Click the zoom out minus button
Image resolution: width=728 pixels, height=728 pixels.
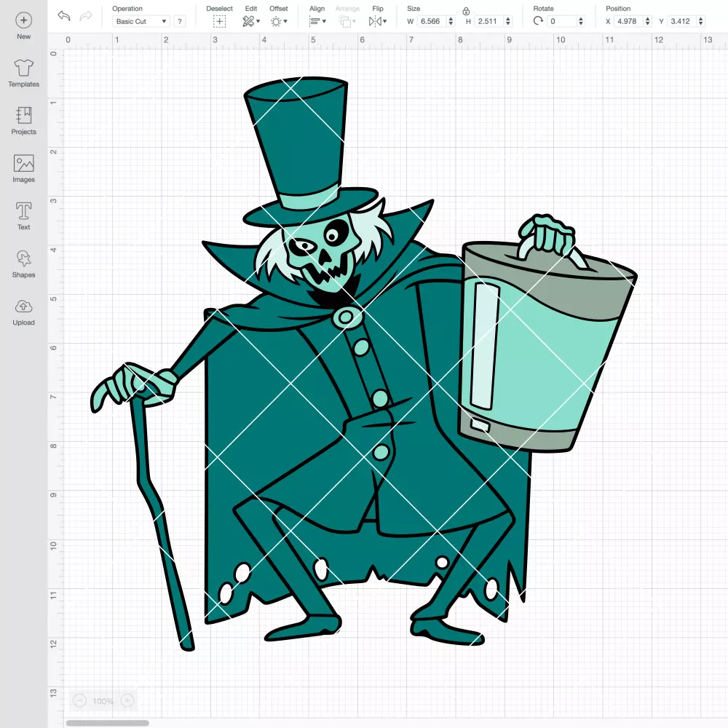[79, 700]
